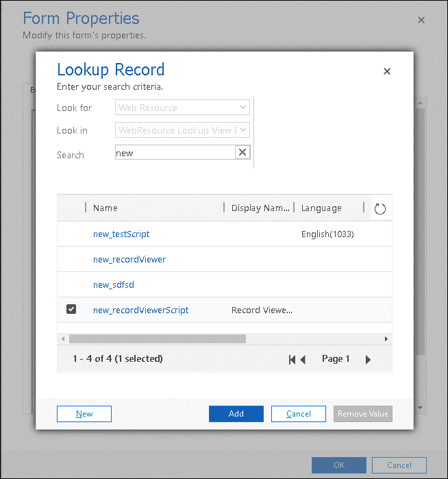Sort by the Name column header
The width and height of the screenshot is (448, 479).
[x=105, y=208]
